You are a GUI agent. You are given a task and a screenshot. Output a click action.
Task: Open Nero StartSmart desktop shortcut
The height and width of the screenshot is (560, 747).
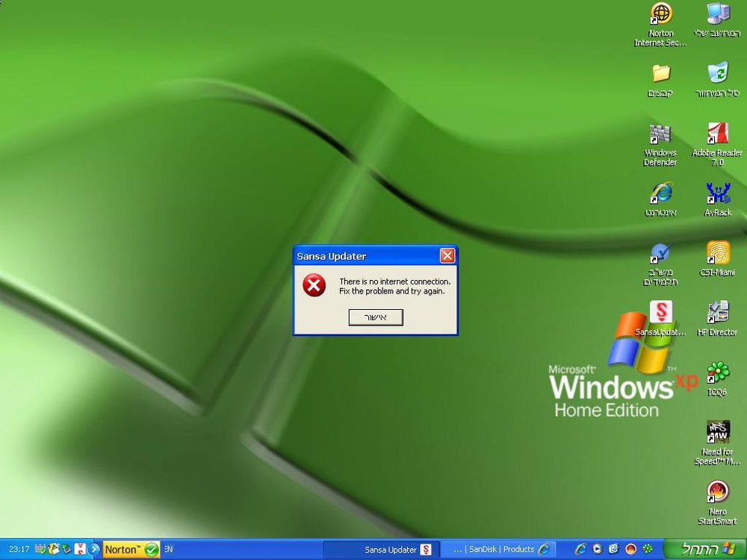click(x=717, y=503)
